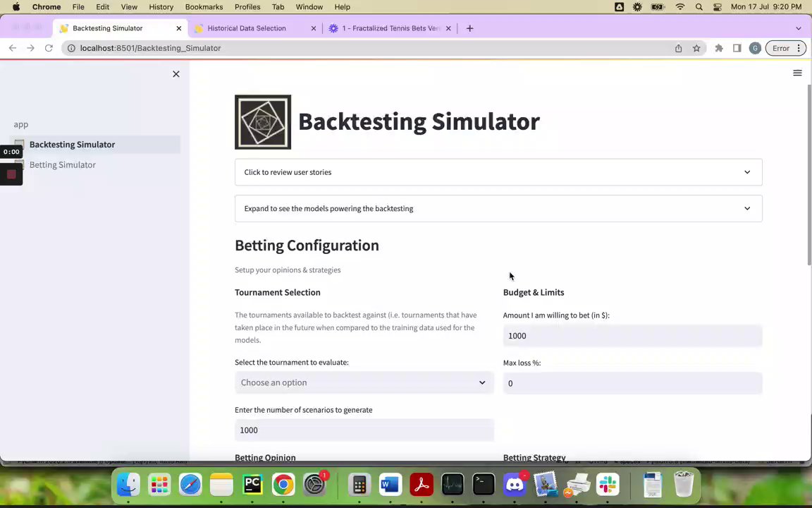This screenshot has height=508, width=812.
Task: Go back in browser history
Action: [x=13, y=48]
